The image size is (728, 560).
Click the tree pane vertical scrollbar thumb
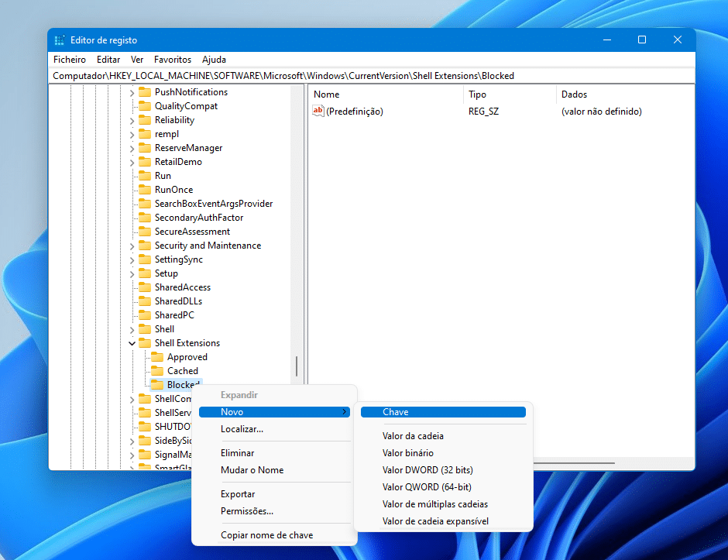click(296, 366)
